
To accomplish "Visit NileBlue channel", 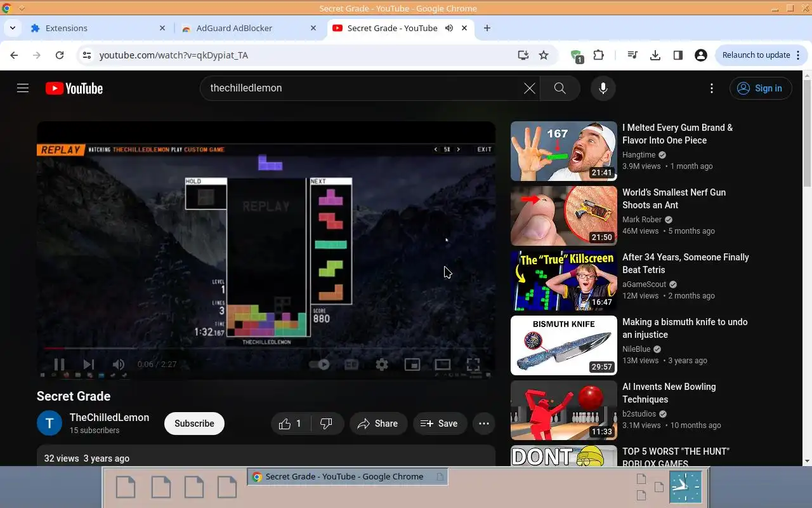I will tap(637, 349).
